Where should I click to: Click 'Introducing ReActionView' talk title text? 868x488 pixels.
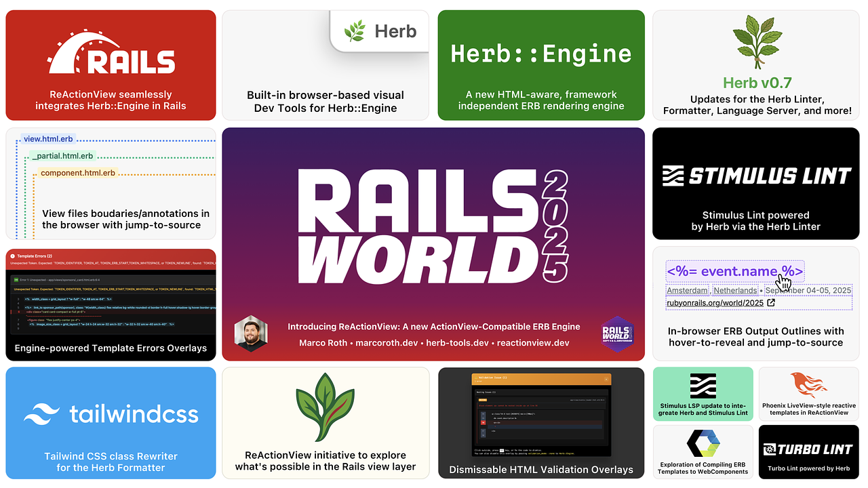[x=435, y=327]
